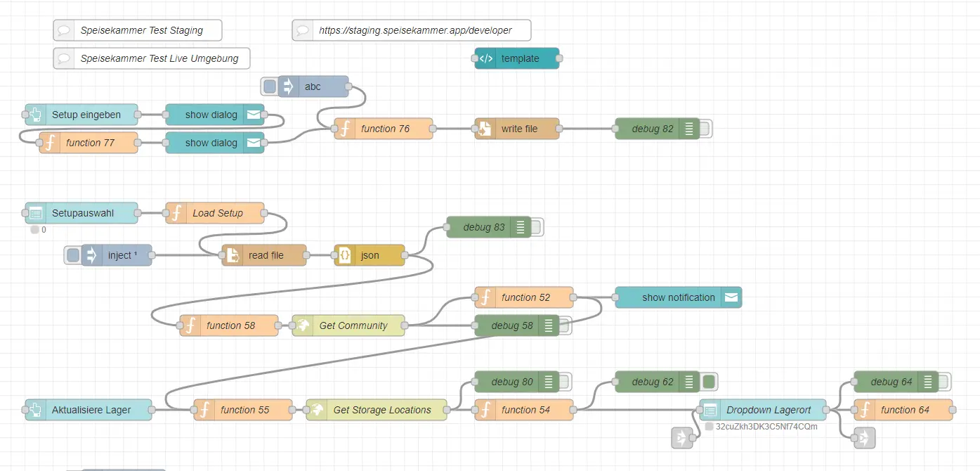The image size is (980, 471).
Task: Click the read file node icon
Action: tap(233, 255)
